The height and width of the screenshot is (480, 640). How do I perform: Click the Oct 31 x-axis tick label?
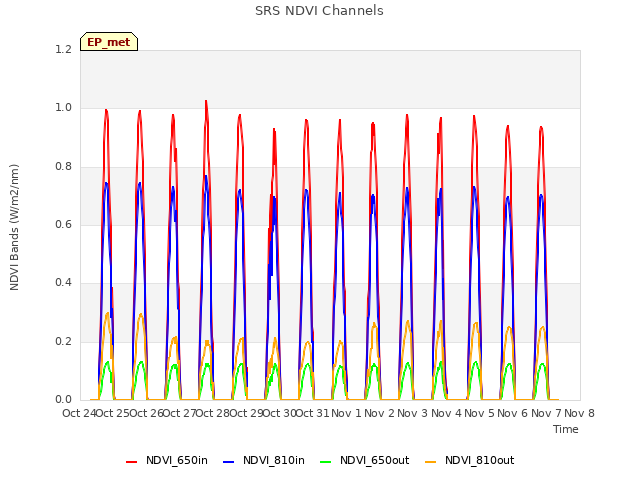coord(312,413)
